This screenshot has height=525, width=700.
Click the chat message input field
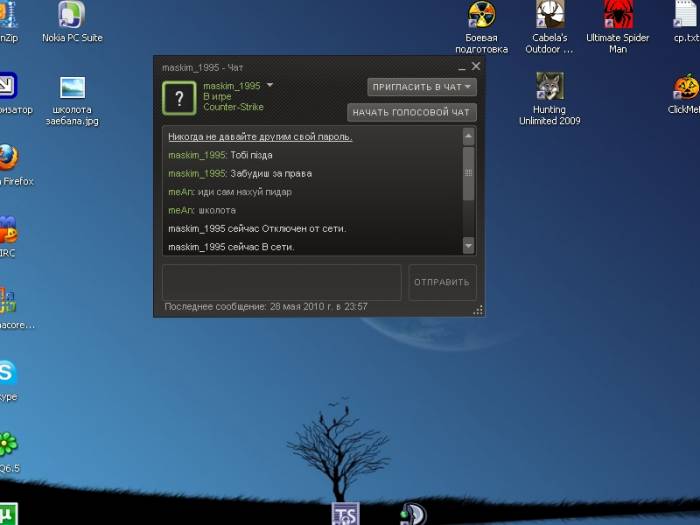pos(281,282)
